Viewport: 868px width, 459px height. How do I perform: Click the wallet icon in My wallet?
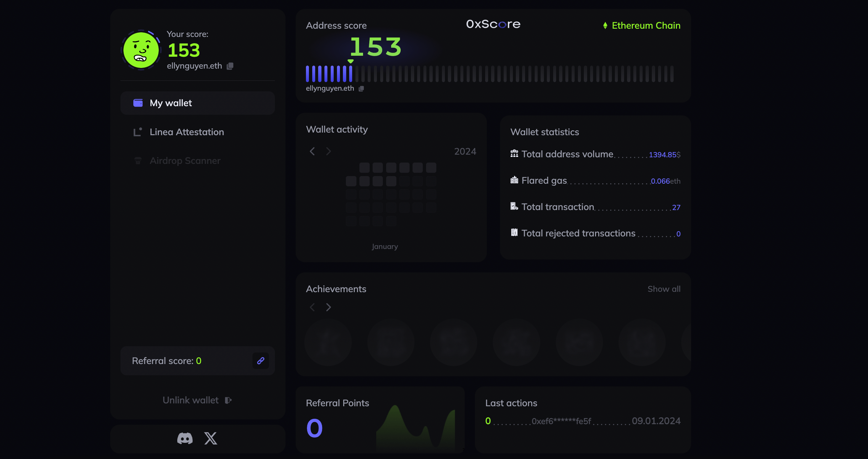click(138, 103)
